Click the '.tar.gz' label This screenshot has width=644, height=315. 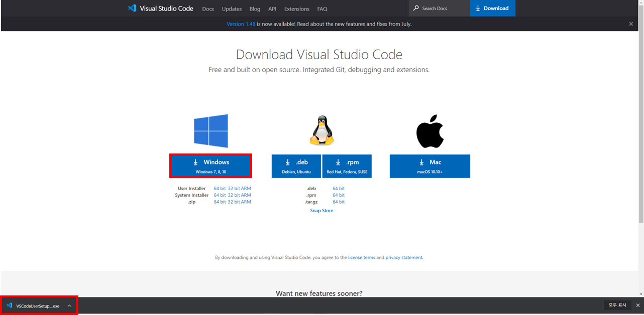click(x=312, y=202)
